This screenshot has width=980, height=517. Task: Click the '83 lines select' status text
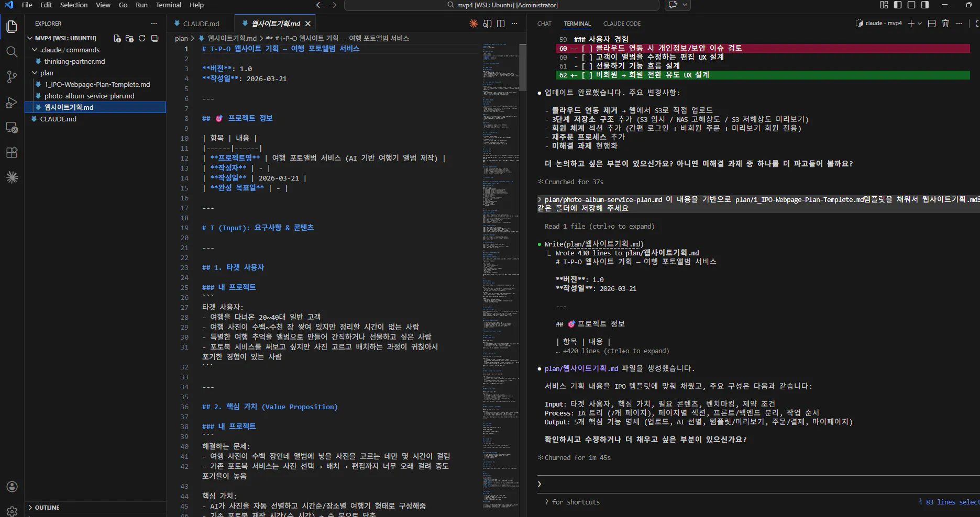point(953,502)
